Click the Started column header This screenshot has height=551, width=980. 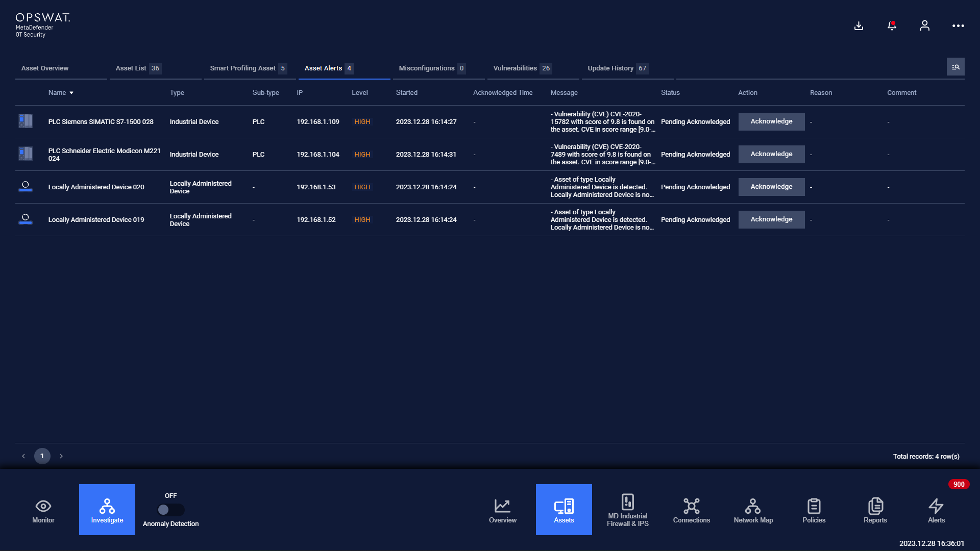pos(407,93)
